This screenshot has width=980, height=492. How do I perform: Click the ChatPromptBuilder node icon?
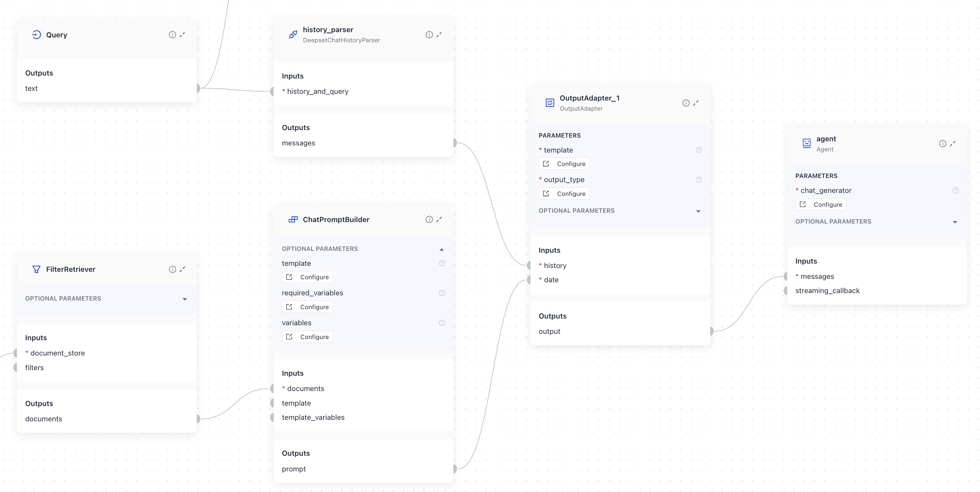(x=293, y=219)
